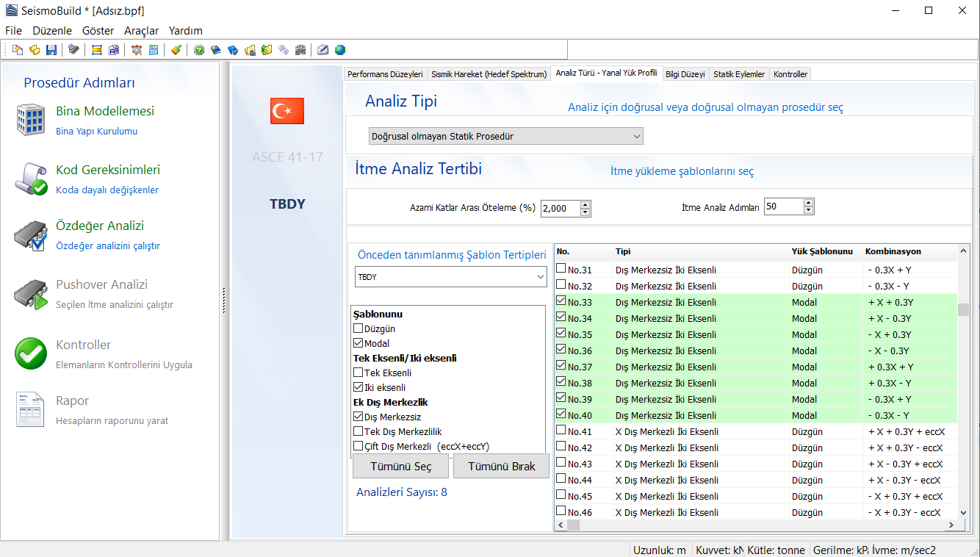The height and width of the screenshot is (557, 980).
Task: Click the globe icon in the toolbar
Action: click(340, 50)
